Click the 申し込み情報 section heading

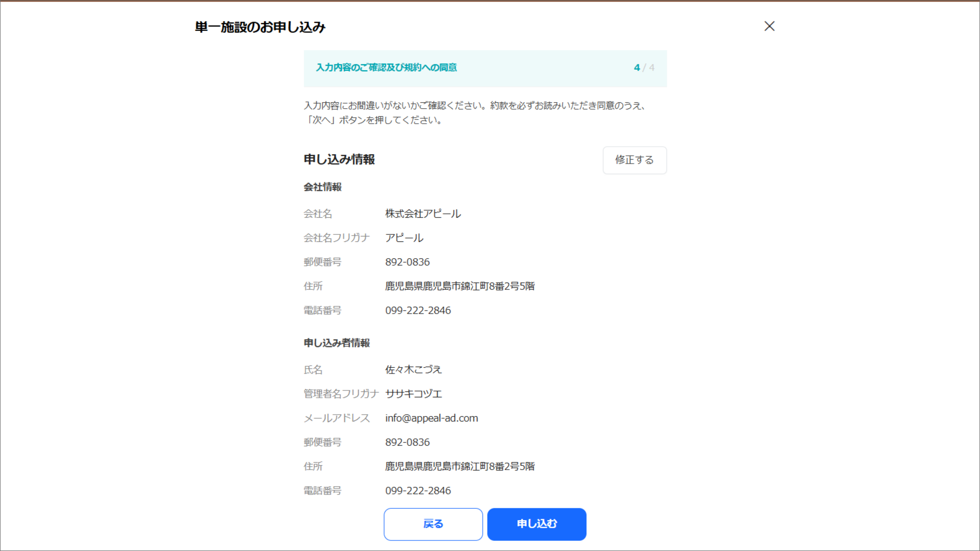point(339,159)
